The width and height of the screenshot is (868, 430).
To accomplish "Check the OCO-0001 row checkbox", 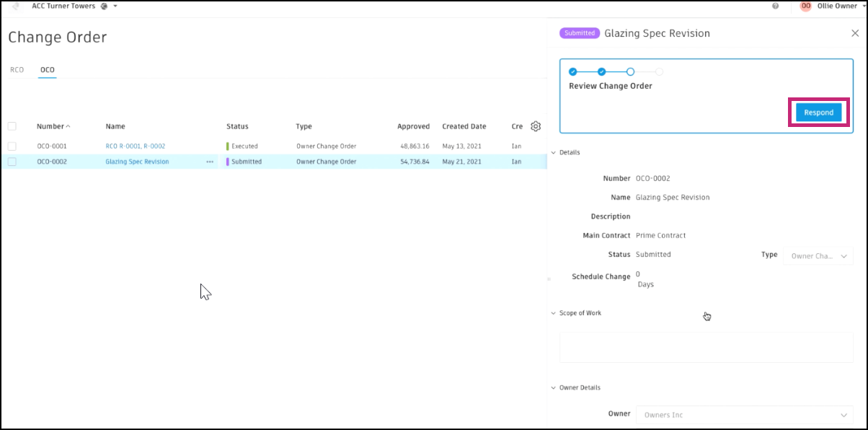I will tap(12, 146).
